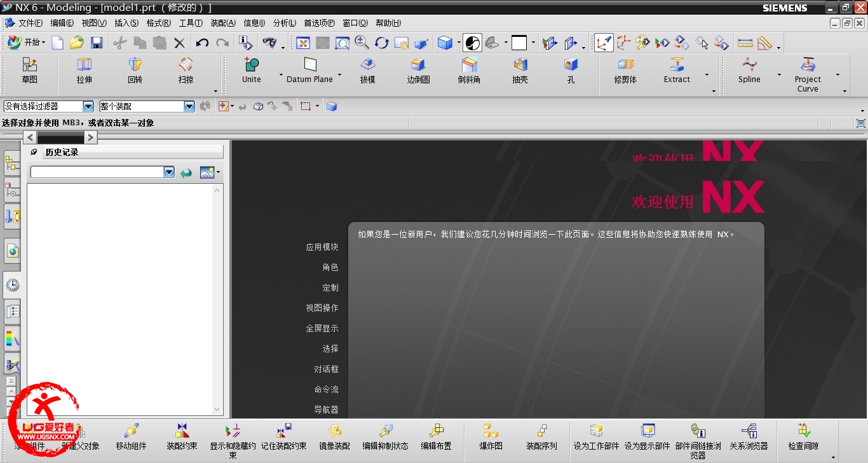Delete selection with the X icon
The height and width of the screenshot is (463, 868).
pos(179,43)
